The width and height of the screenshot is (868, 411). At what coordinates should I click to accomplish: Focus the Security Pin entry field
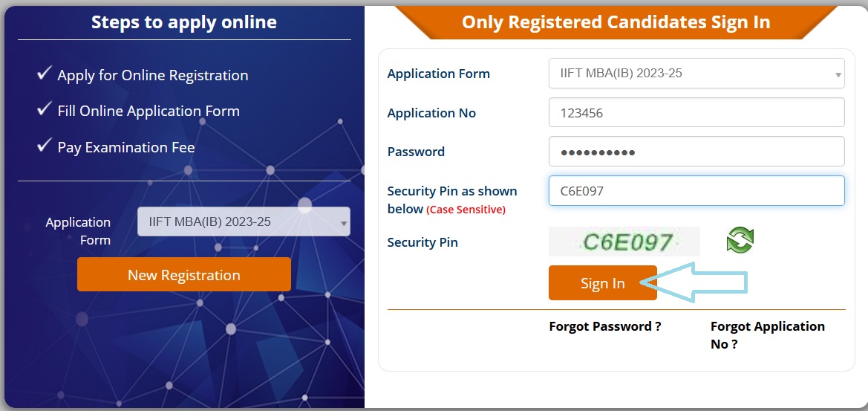696,190
